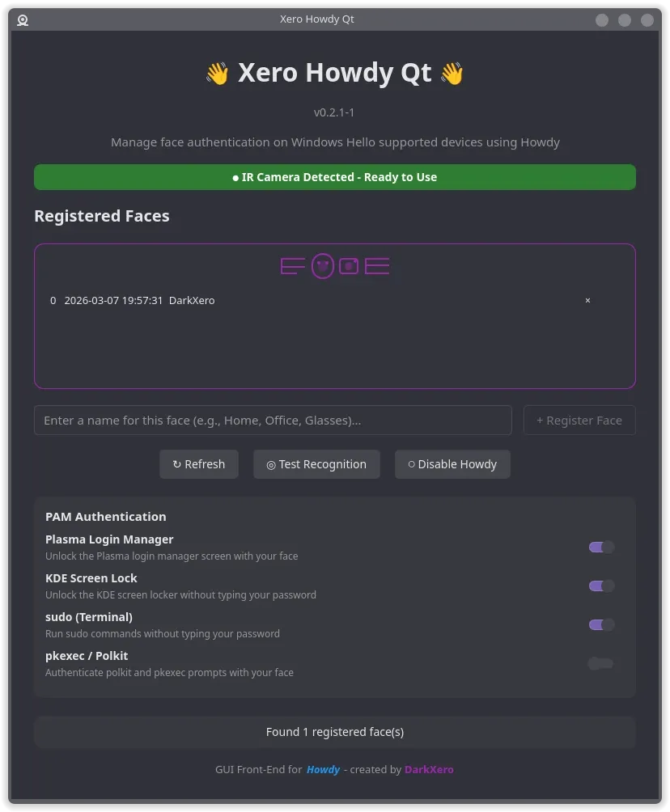Open the Howdy link in the footer

point(323,769)
